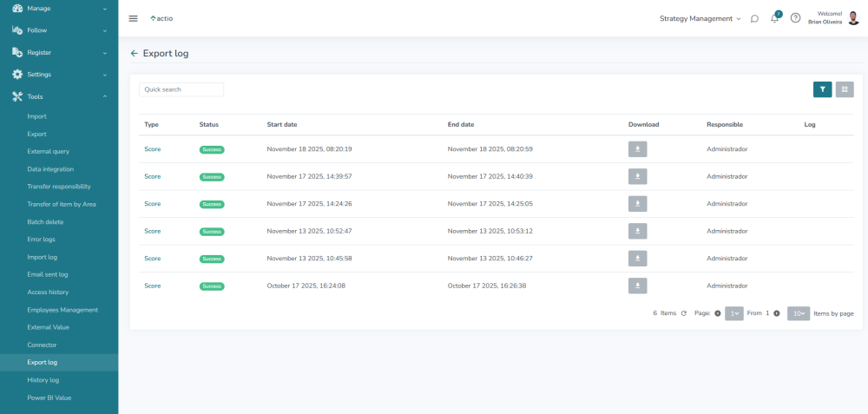This screenshot has width=868, height=414.
Task: Open Import log menu item
Action: [x=42, y=257]
